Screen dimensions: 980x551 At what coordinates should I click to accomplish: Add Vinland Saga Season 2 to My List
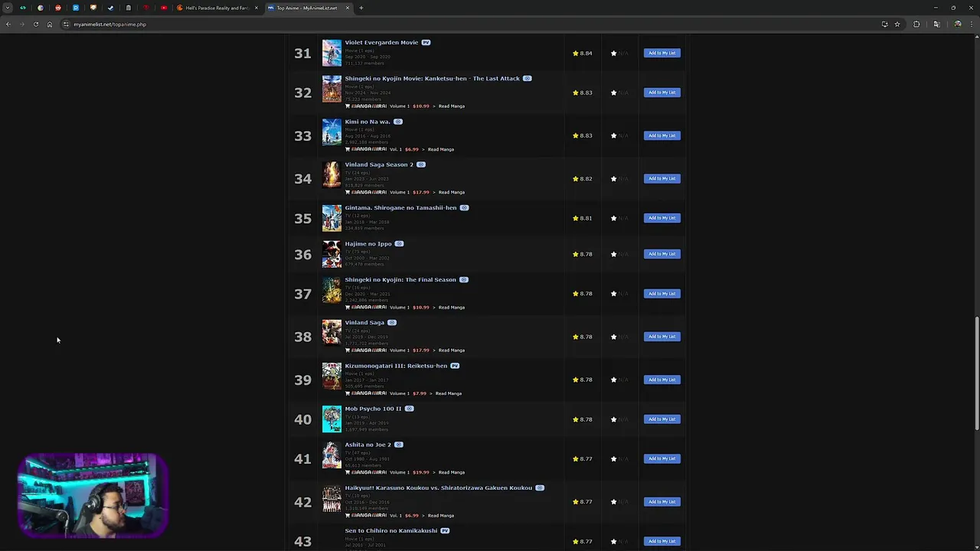point(662,178)
